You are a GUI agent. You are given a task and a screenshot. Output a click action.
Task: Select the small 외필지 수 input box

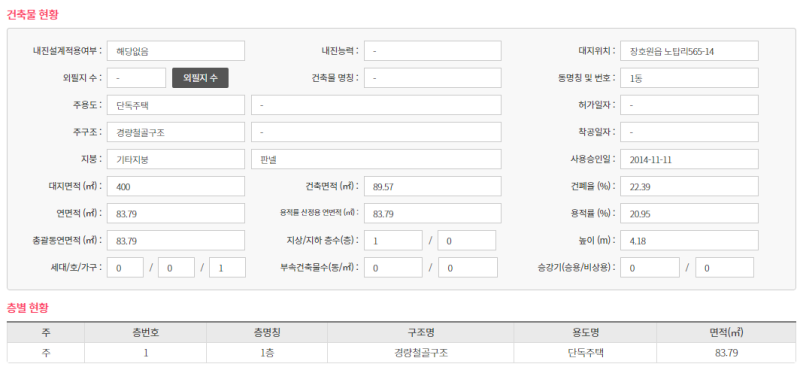(136, 78)
